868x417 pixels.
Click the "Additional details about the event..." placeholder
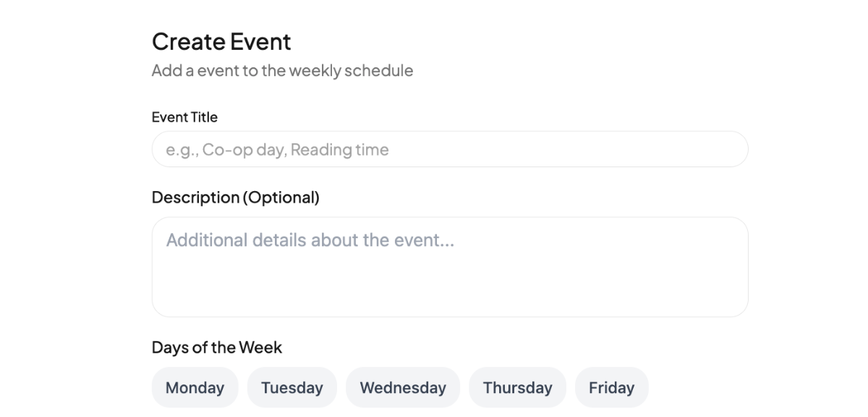[310, 240]
